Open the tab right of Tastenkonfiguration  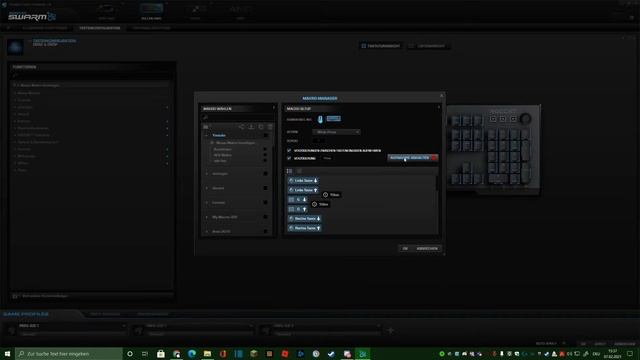pyautogui.click(x=151, y=28)
